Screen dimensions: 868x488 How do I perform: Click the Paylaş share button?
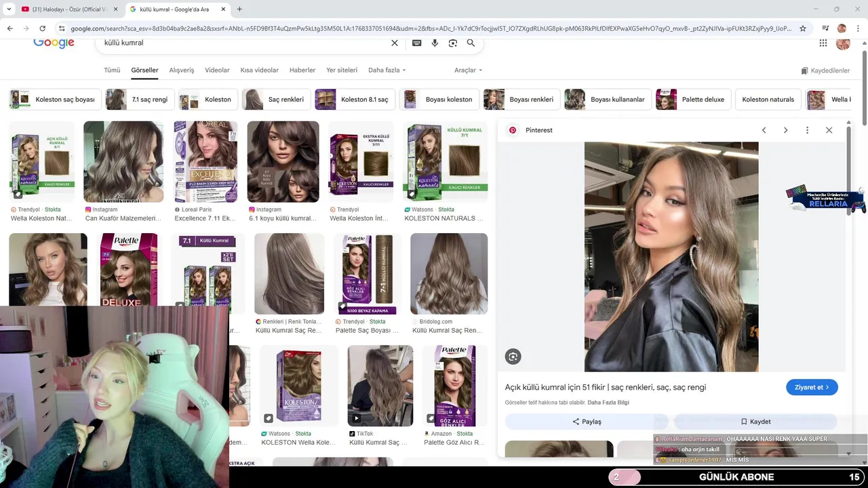[587, 422]
